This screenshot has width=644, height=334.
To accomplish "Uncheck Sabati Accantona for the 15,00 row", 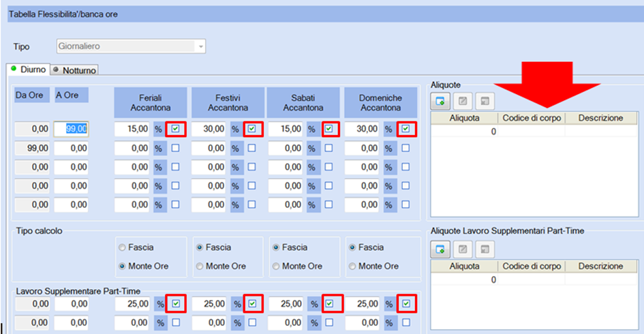I will coord(329,129).
